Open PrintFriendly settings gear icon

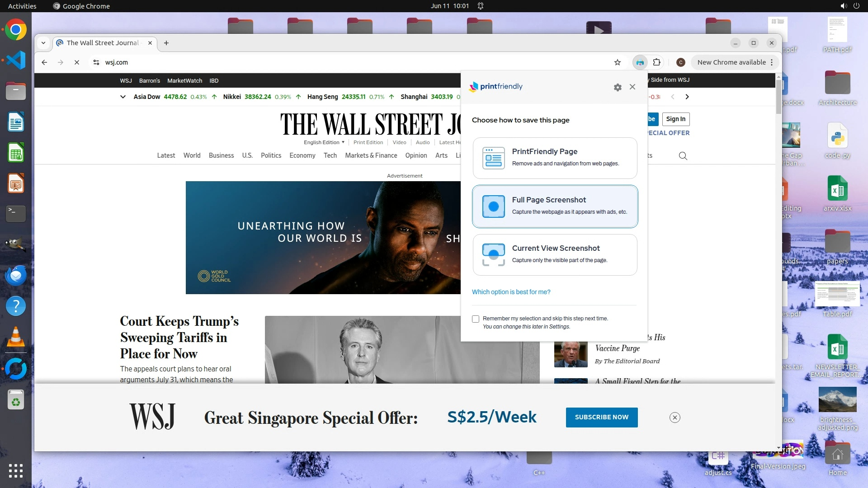click(x=618, y=87)
